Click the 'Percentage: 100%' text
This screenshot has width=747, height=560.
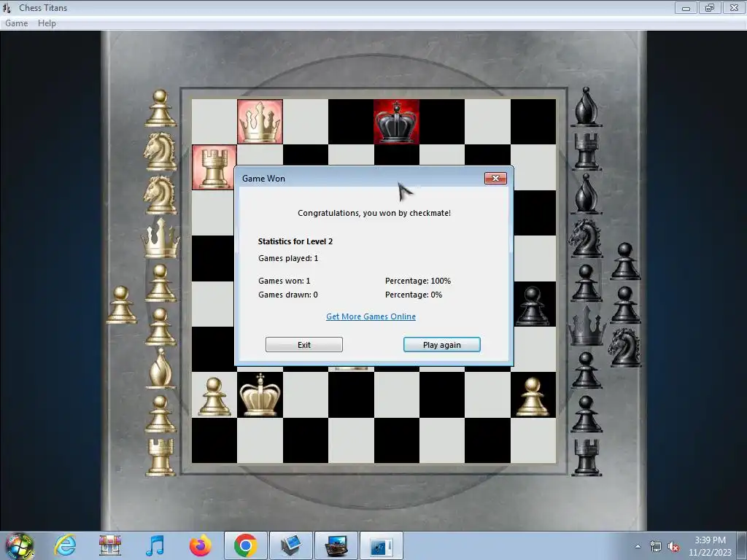[x=418, y=281]
